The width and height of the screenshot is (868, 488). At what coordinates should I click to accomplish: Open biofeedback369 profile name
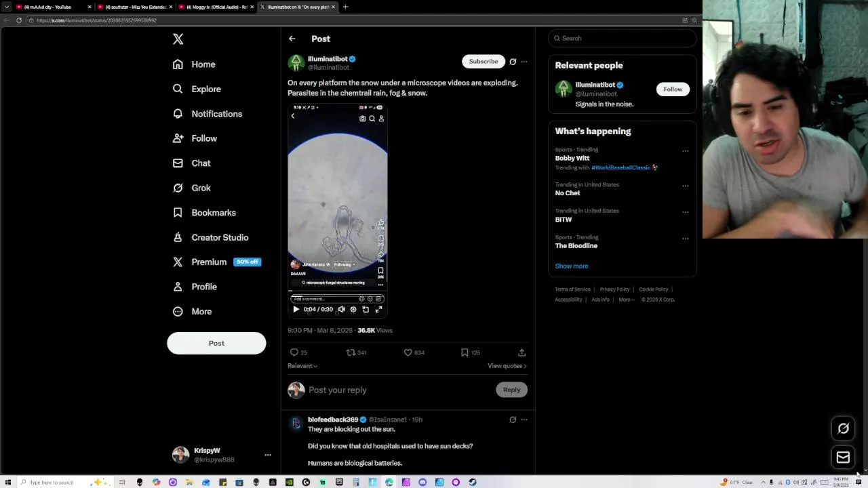[333, 420]
